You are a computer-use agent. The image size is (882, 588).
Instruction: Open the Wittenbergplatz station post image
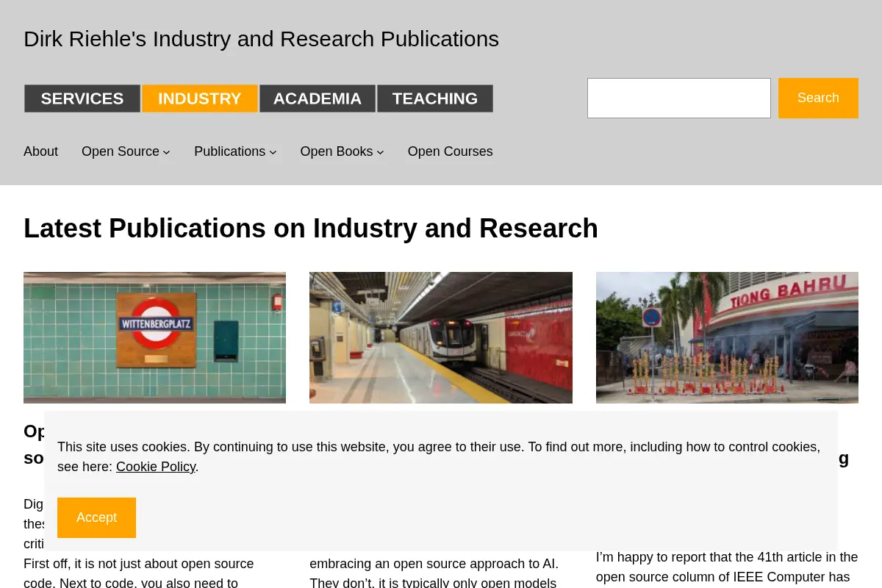pyautogui.click(x=154, y=337)
